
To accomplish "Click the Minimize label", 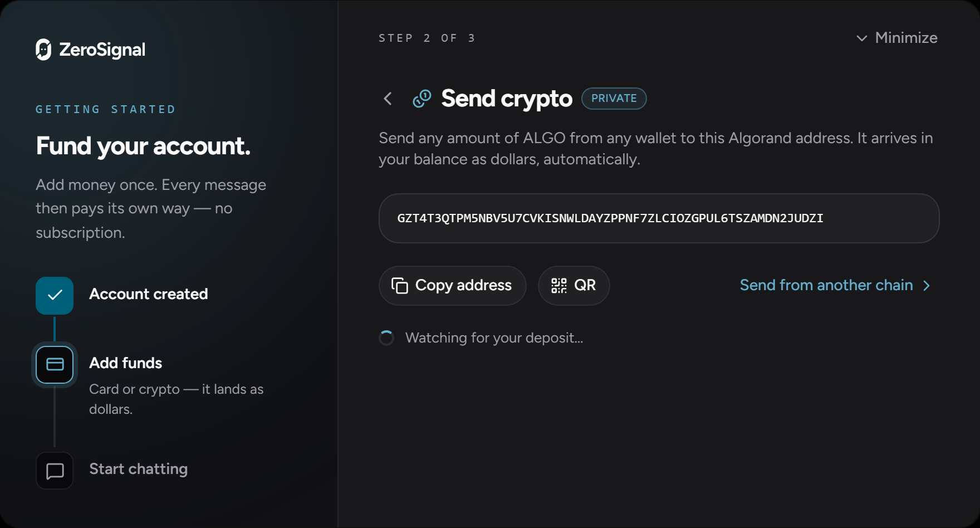I will [x=906, y=38].
